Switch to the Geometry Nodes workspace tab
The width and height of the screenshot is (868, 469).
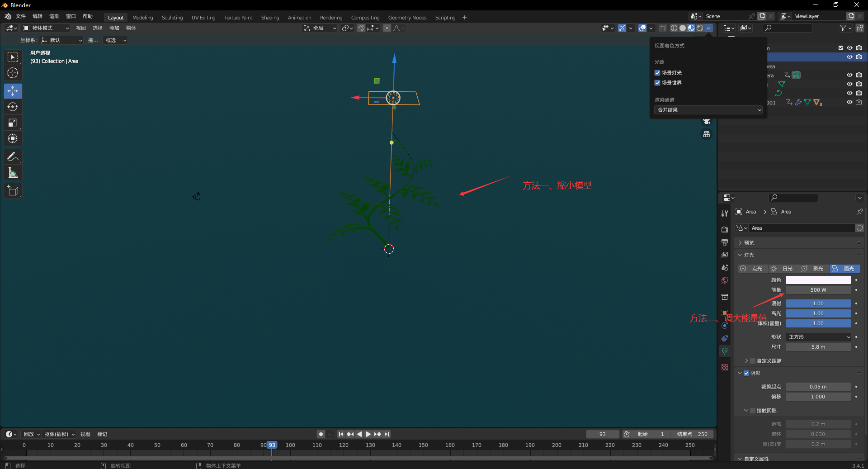(x=407, y=18)
